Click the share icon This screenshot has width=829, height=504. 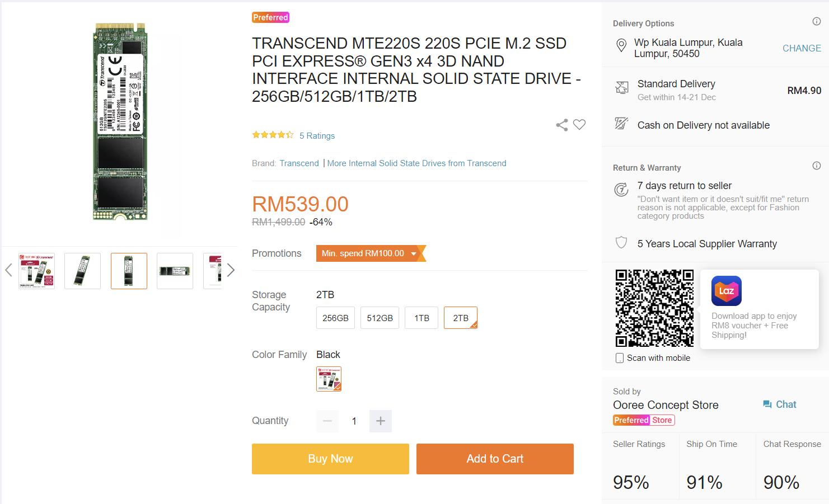(x=561, y=125)
